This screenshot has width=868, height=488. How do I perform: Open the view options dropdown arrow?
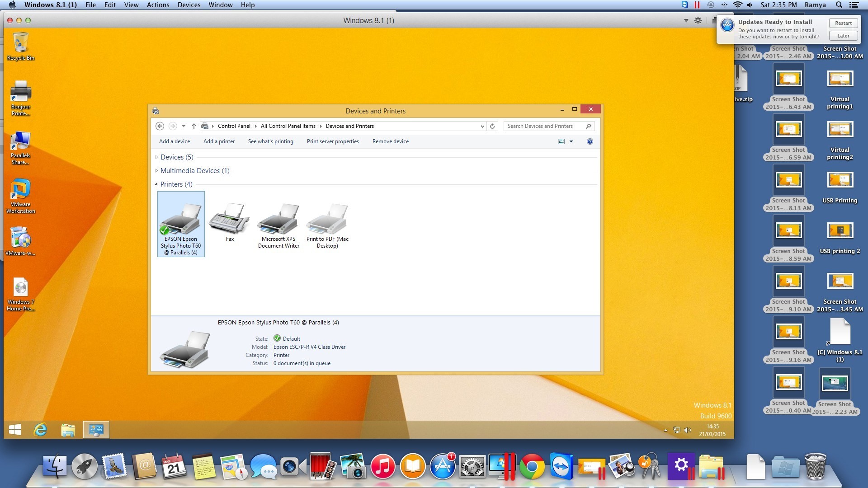coord(571,141)
